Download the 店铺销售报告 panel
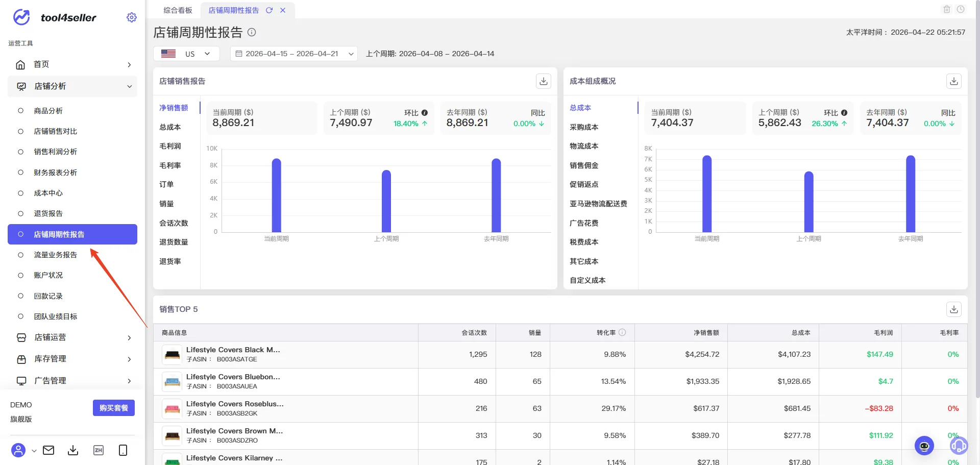 pyautogui.click(x=544, y=81)
